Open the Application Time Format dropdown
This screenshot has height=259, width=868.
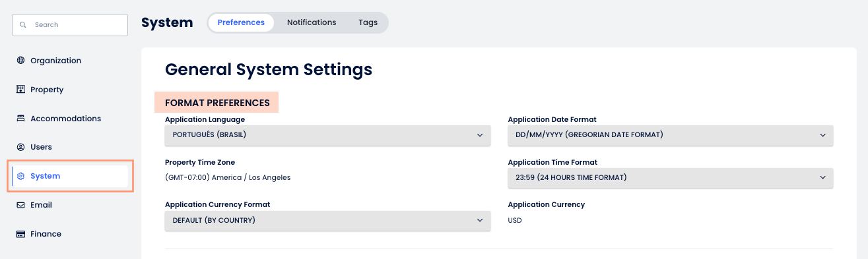(671, 177)
